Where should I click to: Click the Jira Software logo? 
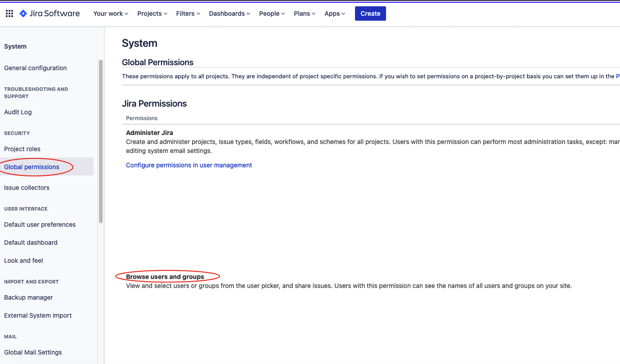point(49,13)
